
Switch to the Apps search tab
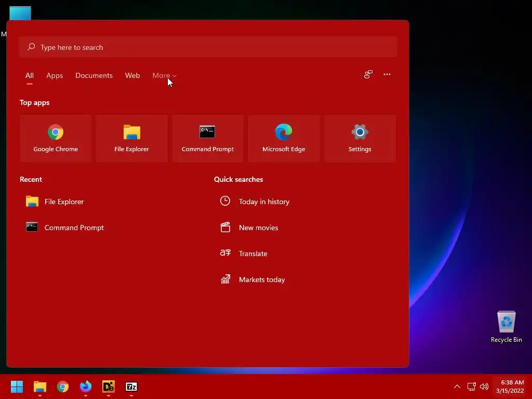55,76
